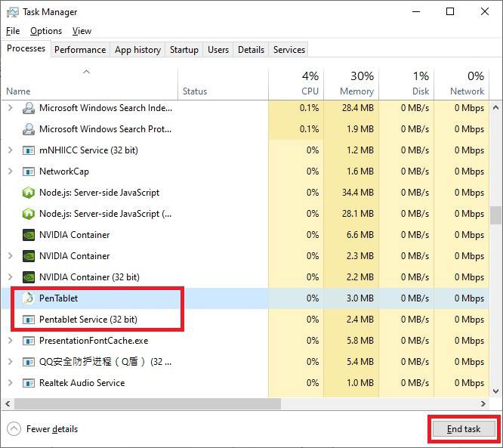Expand the NetworkCap process group
503x448 pixels.
tap(11, 171)
